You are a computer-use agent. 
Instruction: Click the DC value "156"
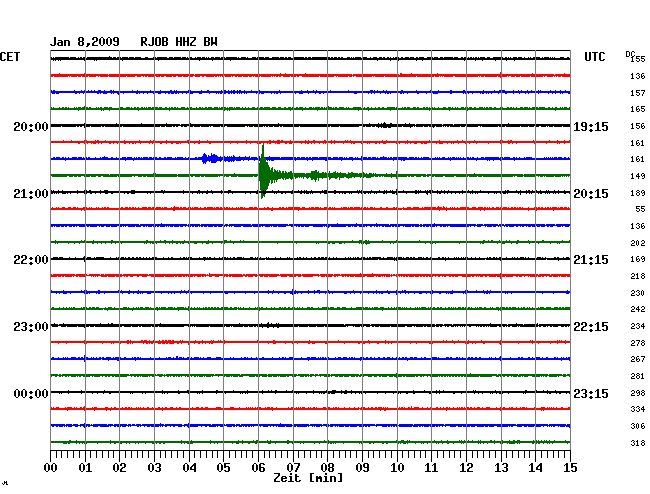click(638, 126)
